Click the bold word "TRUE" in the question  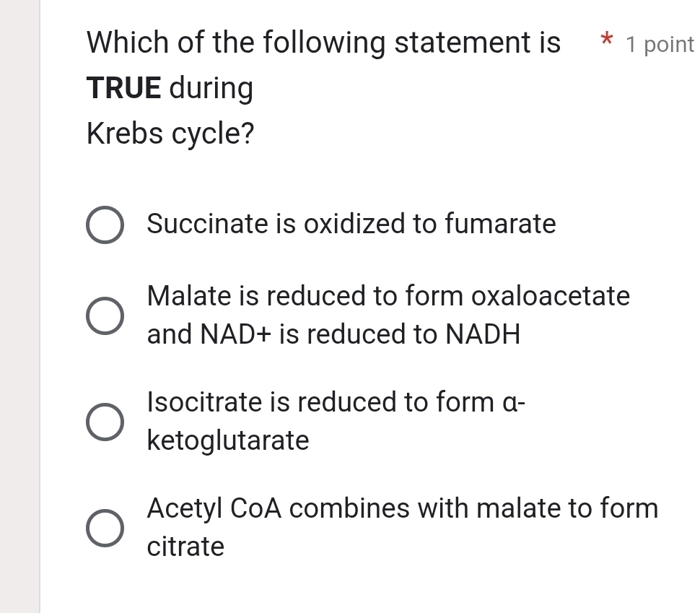(x=123, y=88)
